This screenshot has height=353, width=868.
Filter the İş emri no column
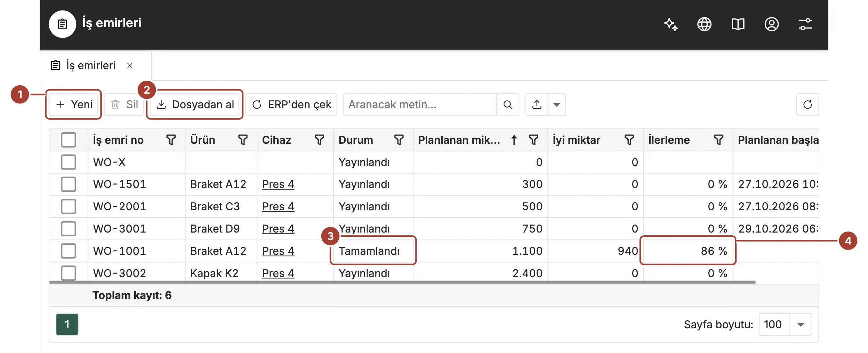point(171,140)
